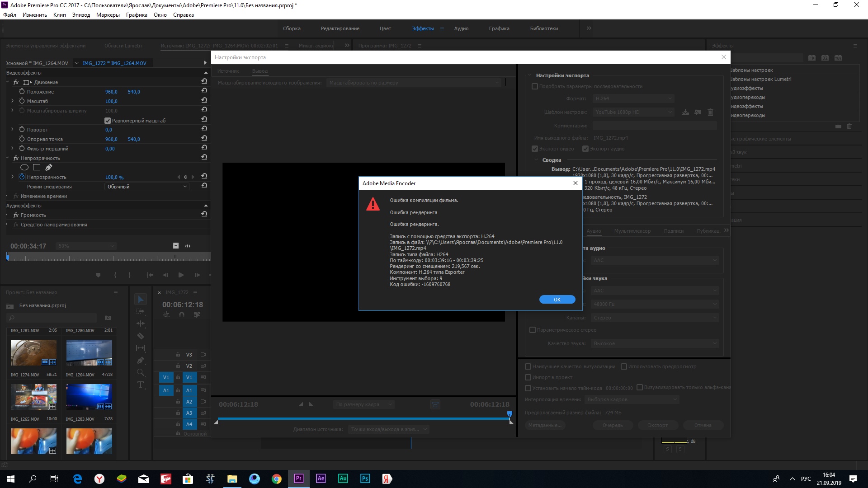Click the Экспорт button
Screen dimensions: 868x488
[x=658, y=425]
